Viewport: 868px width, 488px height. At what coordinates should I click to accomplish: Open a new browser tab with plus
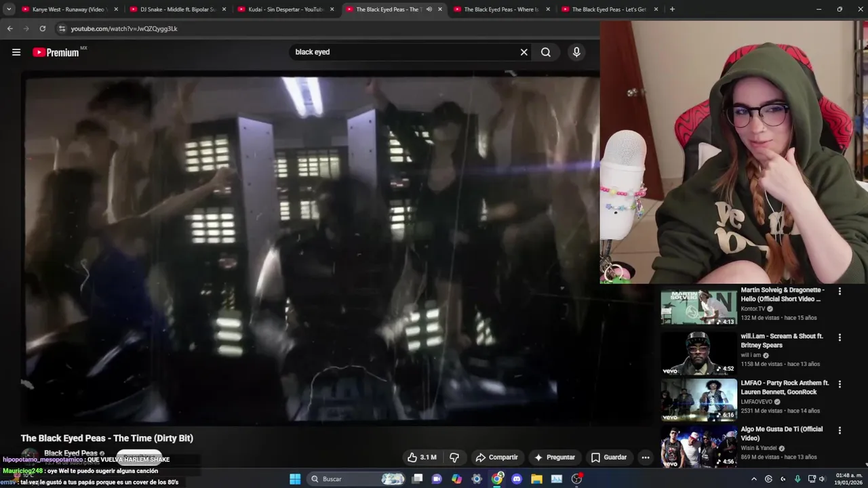(x=672, y=9)
